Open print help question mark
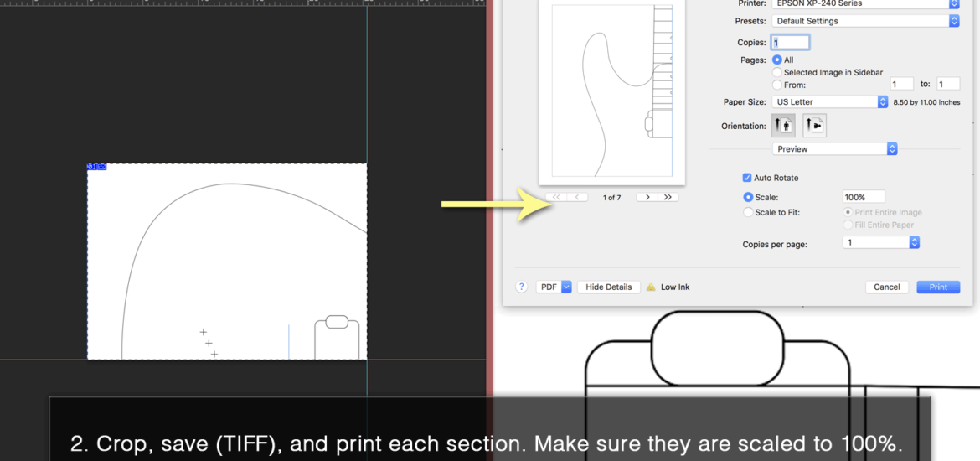 click(x=521, y=287)
